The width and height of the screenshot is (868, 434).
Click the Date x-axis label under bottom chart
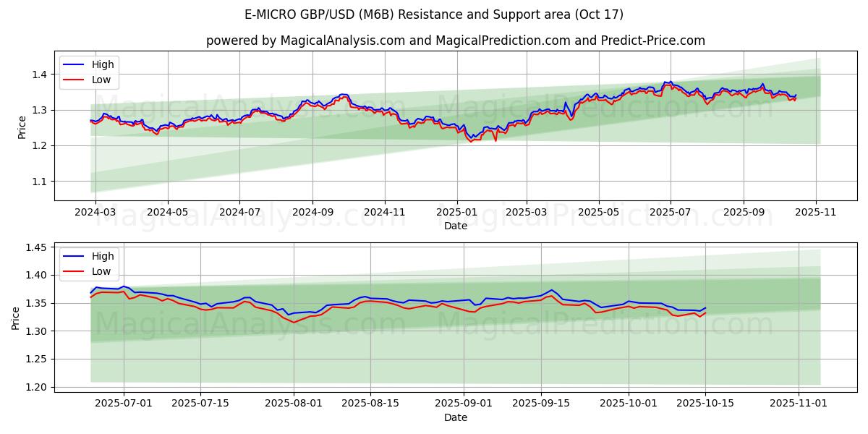pyautogui.click(x=455, y=417)
